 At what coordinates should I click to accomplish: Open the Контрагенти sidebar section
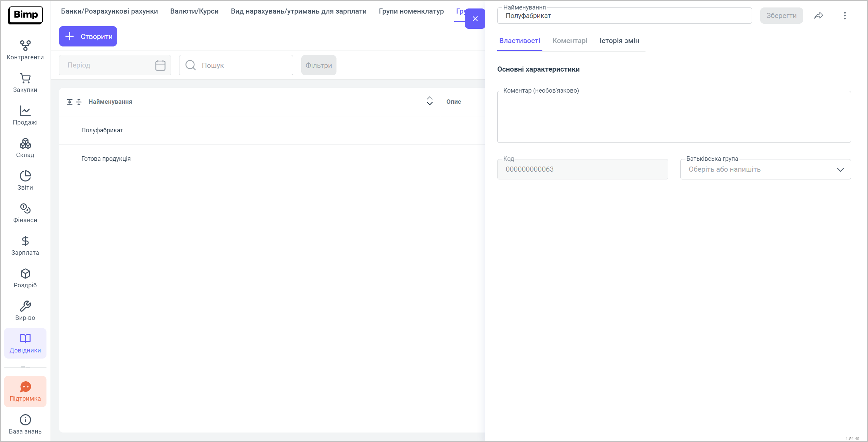tap(25, 50)
